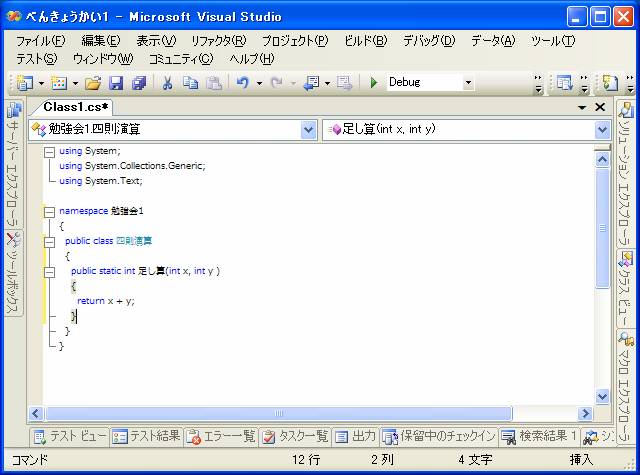Collapse the namespace 勉強会1 code block
640x475 pixels.
(49, 211)
